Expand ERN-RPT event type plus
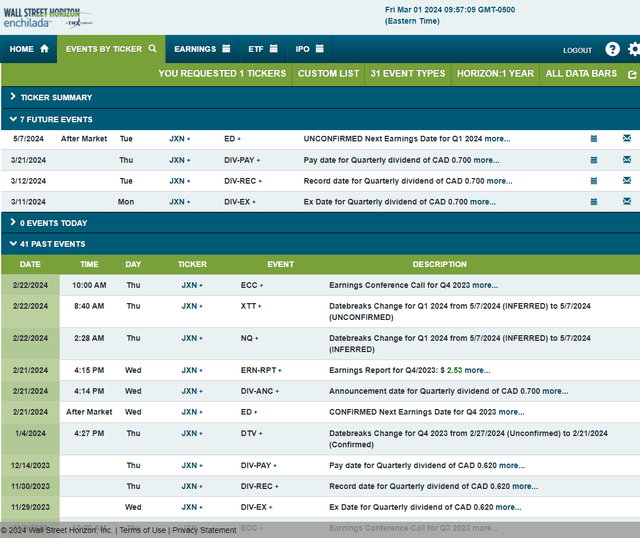The width and height of the screenshot is (640, 538). click(280, 371)
